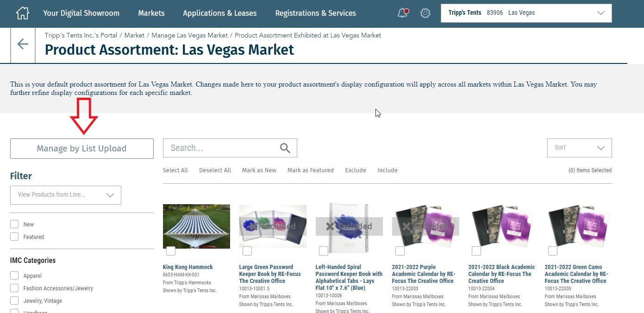The height and width of the screenshot is (313, 644).
Task: Open the Sort dropdown
Action: [579, 148]
